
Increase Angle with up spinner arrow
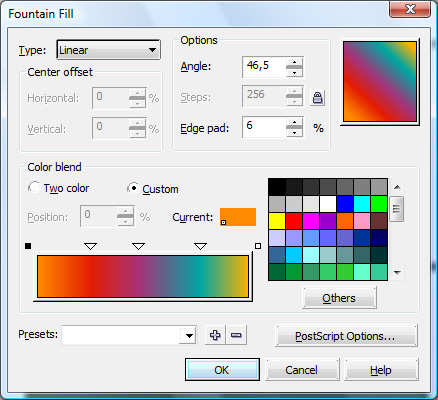tap(294, 62)
